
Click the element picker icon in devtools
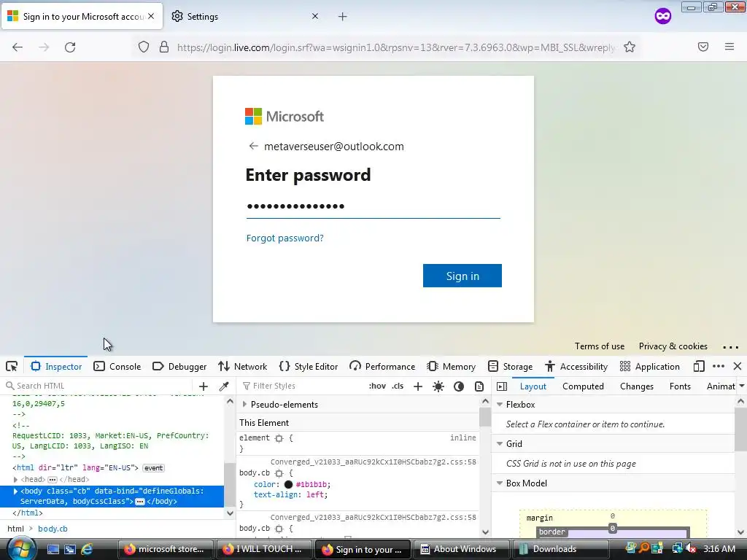(12, 366)
